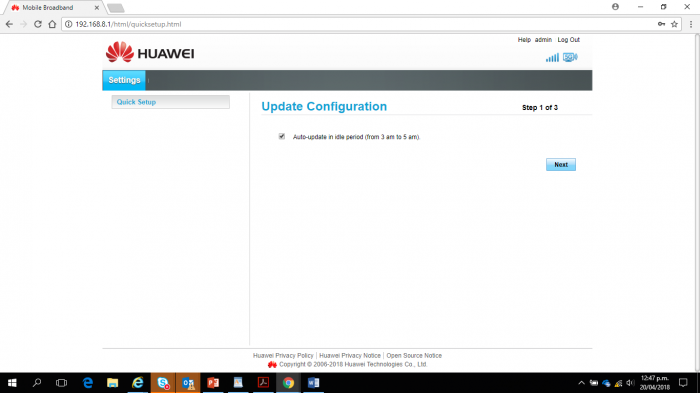Bookmark this page with the star

pos(674,24)
